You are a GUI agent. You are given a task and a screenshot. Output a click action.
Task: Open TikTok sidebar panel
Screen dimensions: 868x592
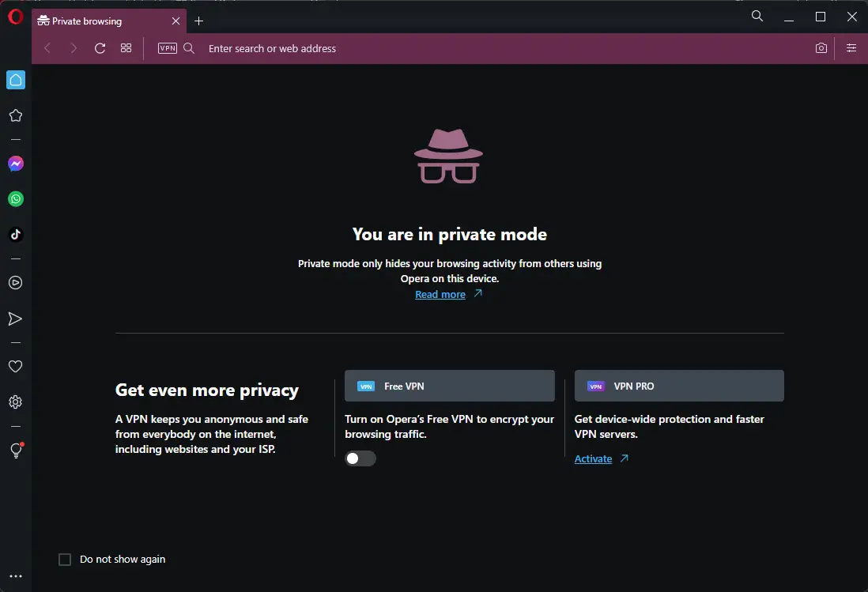[16, 235]
